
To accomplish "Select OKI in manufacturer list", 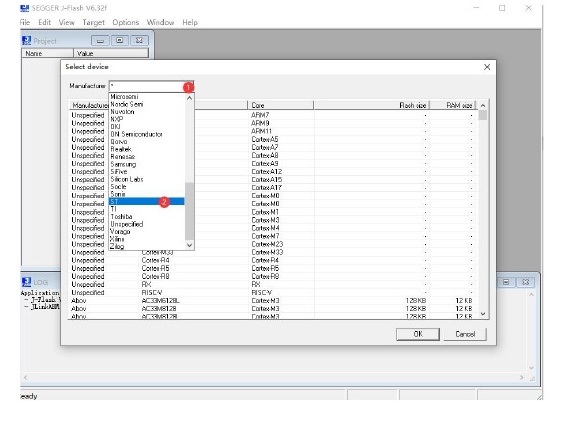I will tap(147, 127).
